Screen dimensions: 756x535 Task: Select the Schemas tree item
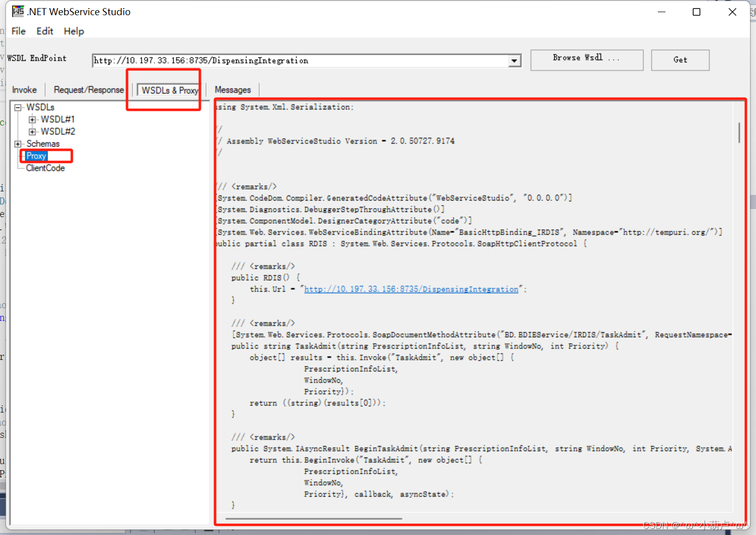[43, 144]
